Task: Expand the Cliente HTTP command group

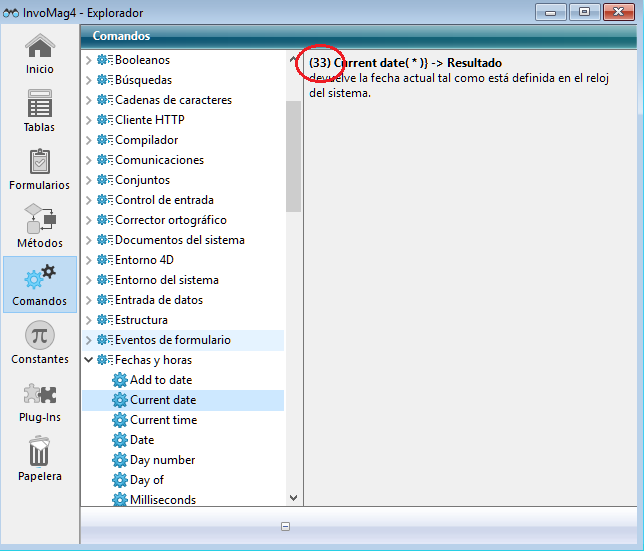Action: pos(89,120)
